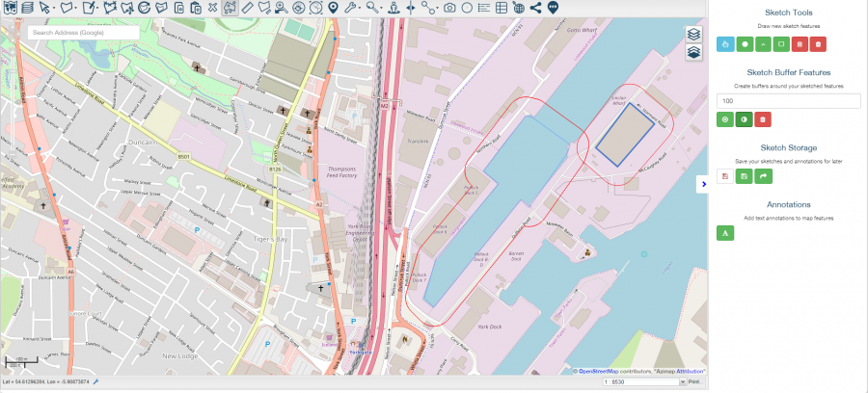Select the ruler measure tool

(248, 8)
